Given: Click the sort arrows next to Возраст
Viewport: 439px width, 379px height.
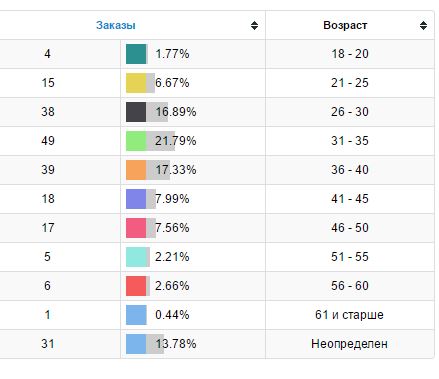Looking at the screenshot, I should tap(423, 25).
